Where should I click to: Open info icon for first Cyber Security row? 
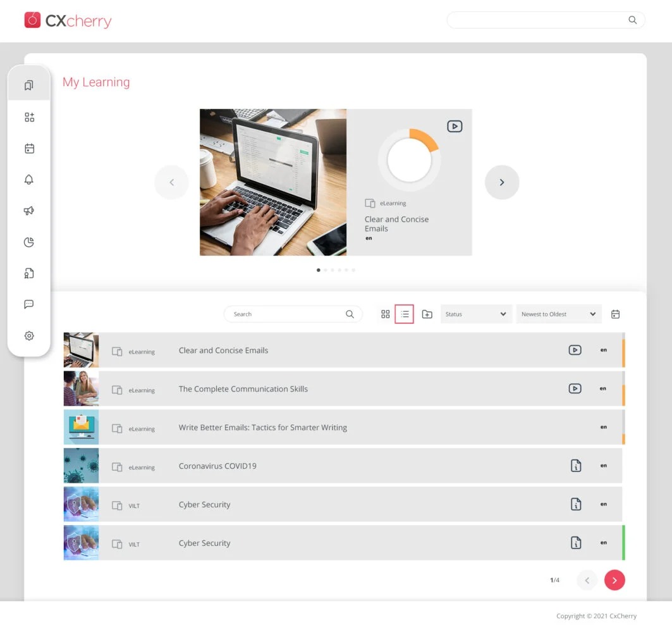pyautogui.click(x=575, y=504)
